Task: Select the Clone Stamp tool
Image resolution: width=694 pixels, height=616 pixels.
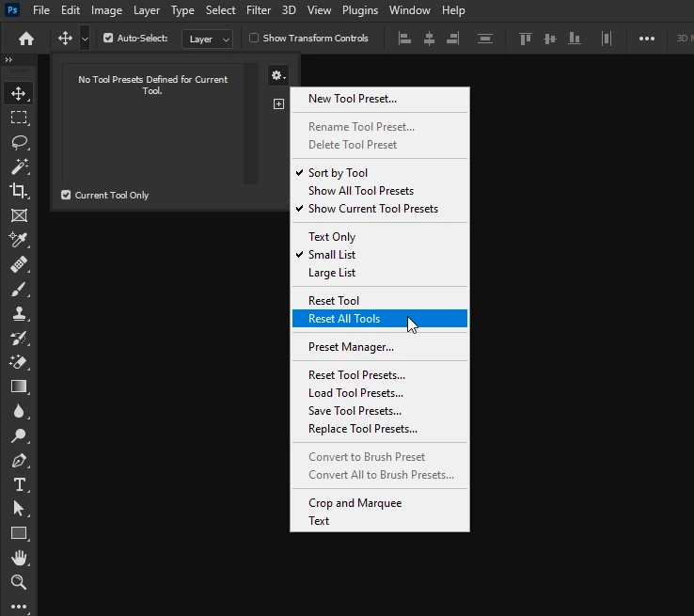Action: coord(19,314)
